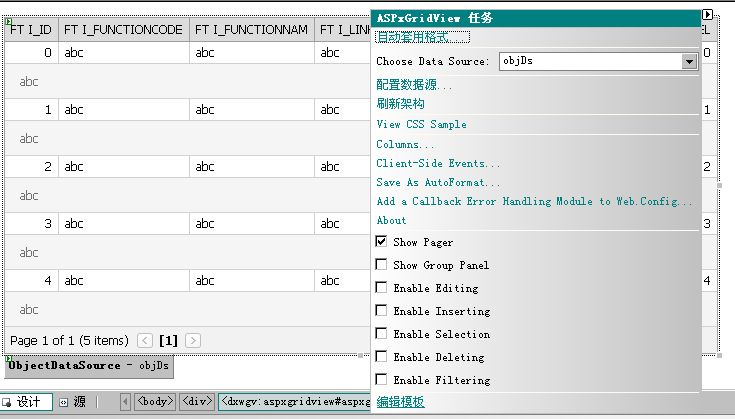Click next page arrow in pager
This screenshot has width=735, height=419.
coord(193,341)
